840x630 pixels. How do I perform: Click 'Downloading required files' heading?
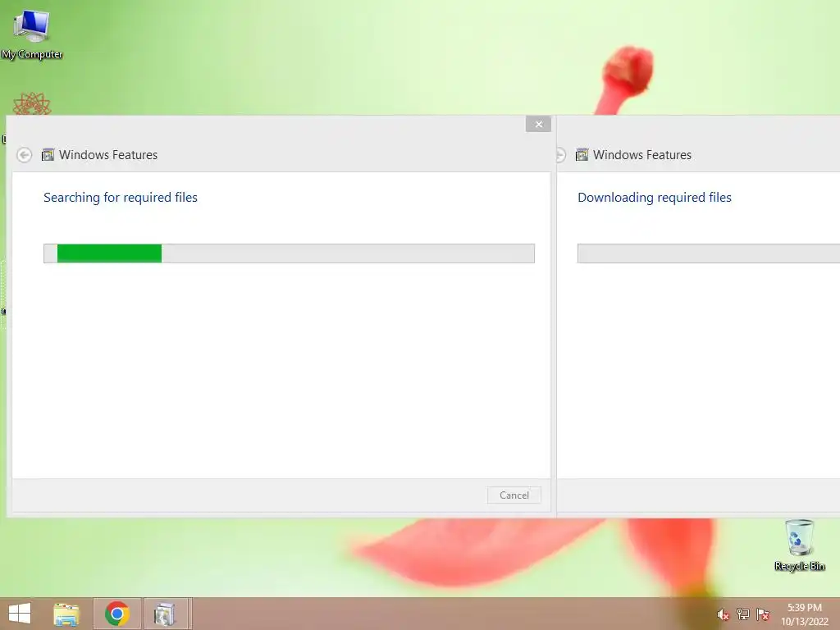[x=654, y=198]
